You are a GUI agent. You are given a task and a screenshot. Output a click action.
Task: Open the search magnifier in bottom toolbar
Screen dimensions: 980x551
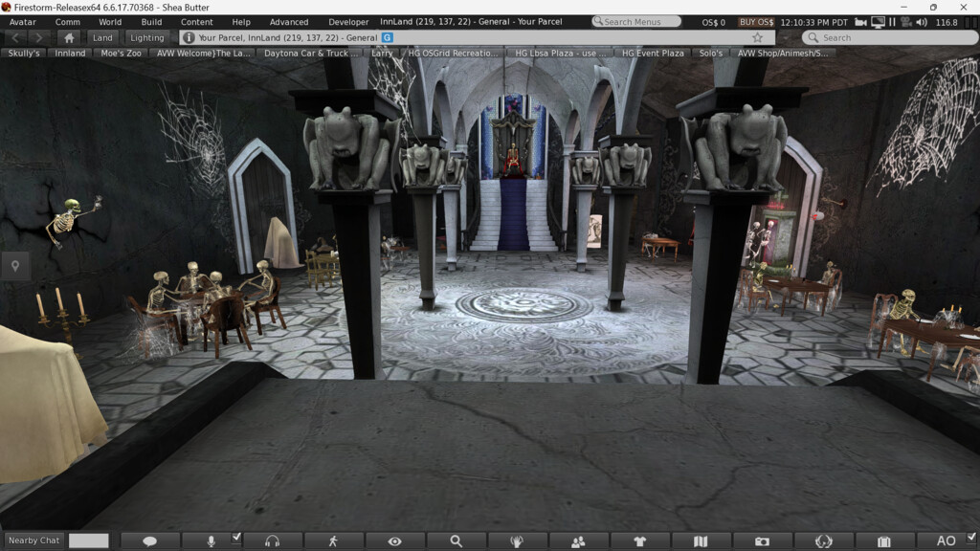coord(456,541)
